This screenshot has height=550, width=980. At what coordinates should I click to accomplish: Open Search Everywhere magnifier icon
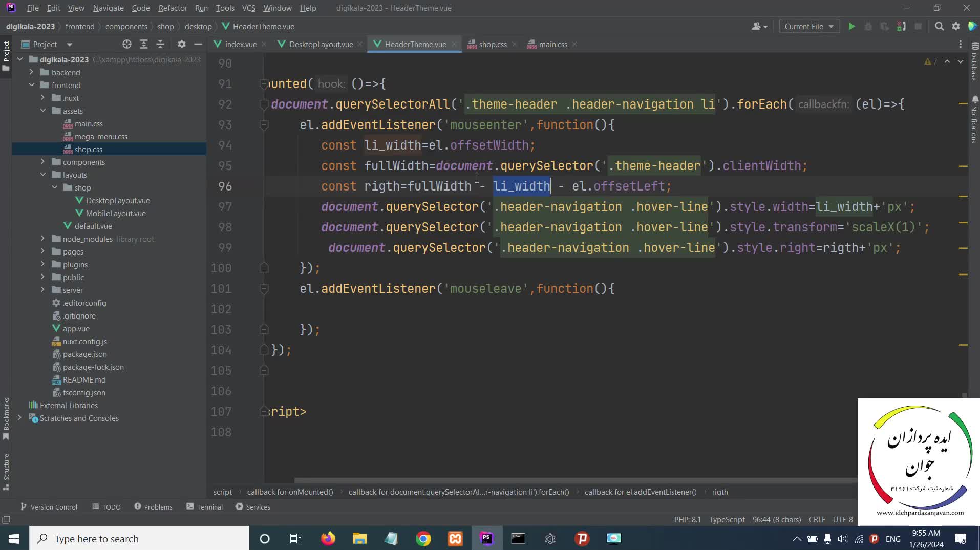tap(939, 27)
